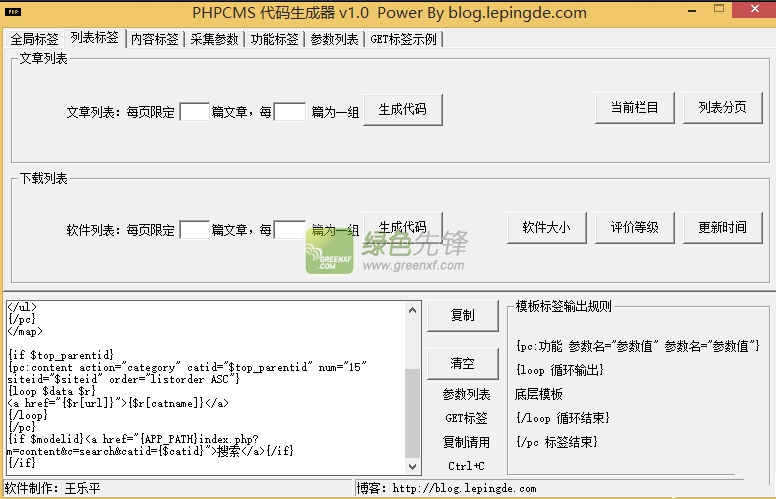The image size is (776, 499).
Task: Close the PHPCMS generator window
Action: (755, 9)
